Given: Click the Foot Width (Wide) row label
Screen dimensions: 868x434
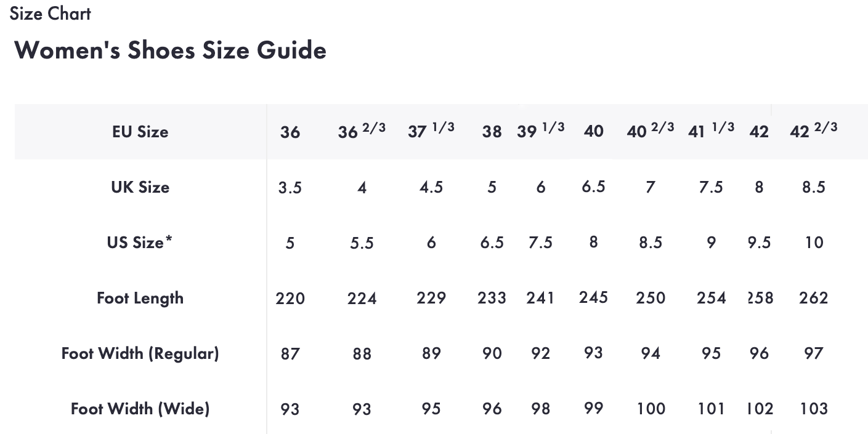Looking at the screenshot, I should point(140,409).
